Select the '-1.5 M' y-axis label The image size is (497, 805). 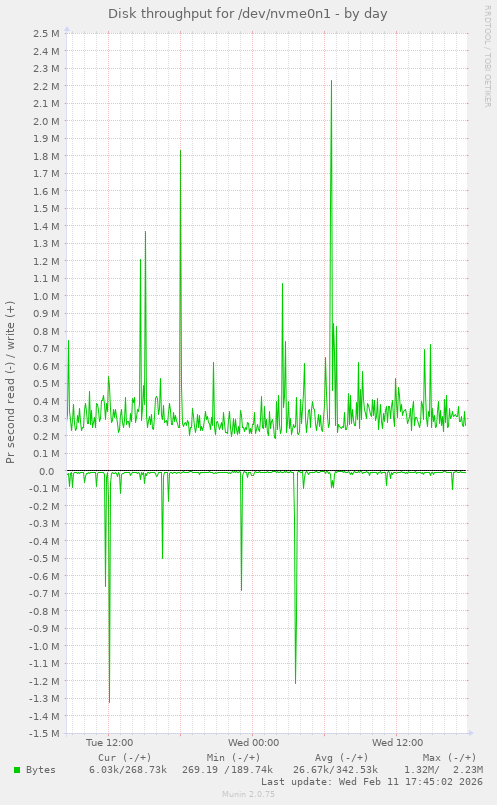coord(45,734)
